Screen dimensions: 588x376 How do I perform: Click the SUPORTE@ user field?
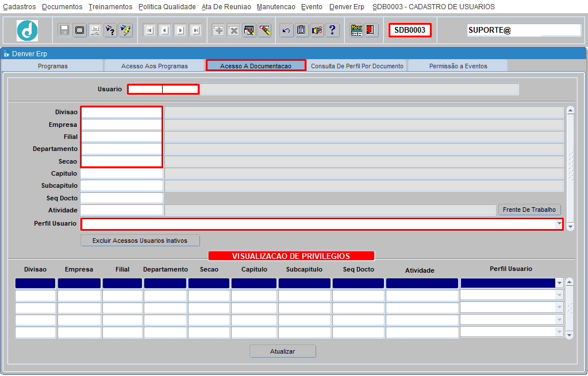(524, 30)
